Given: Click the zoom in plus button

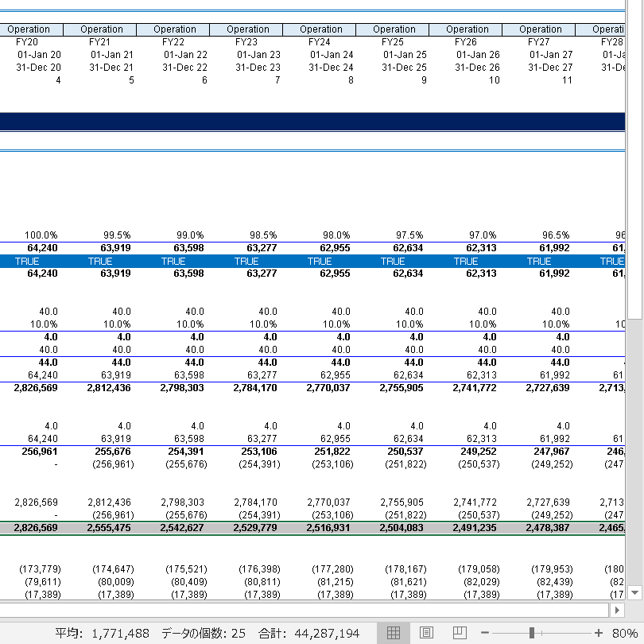Looking at the screenshot, I should pyautogui.click(x=599, y=633).
